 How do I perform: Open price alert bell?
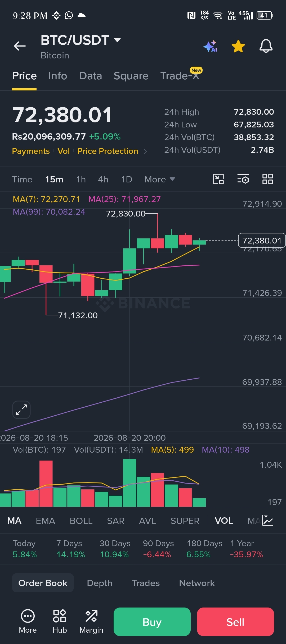tap(266, 46)
